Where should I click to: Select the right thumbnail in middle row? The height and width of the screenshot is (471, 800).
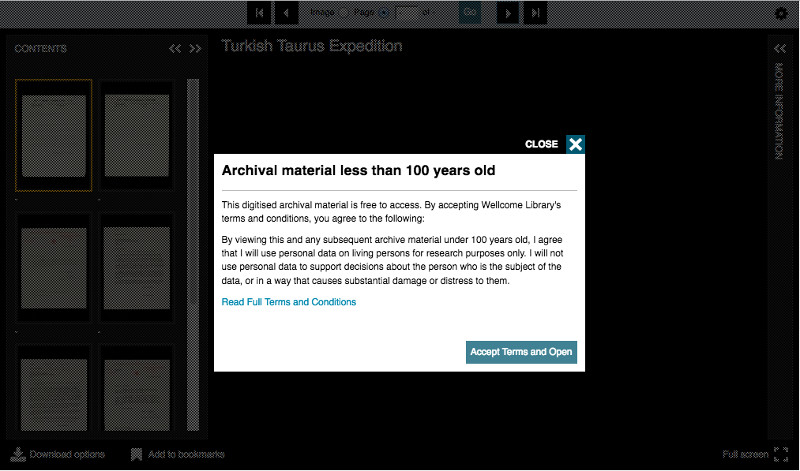pyautogui.click(x=137, y=268)
